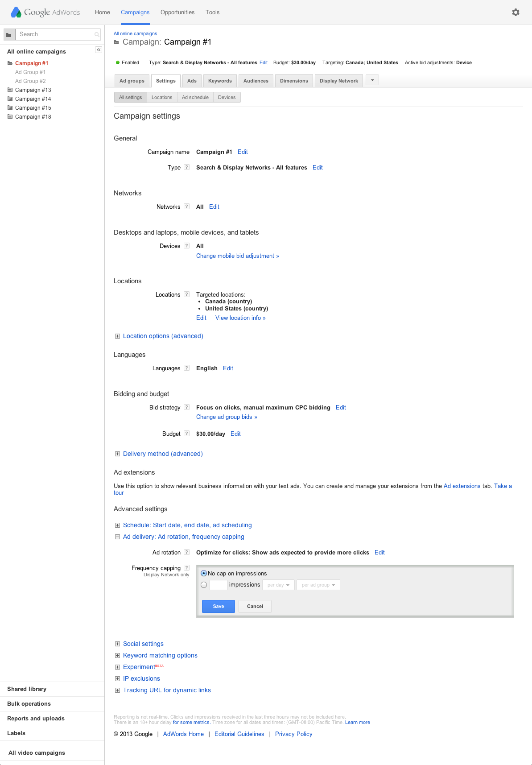Switch to the Keywords tab
Image resolution: width=532 pixels, height=765 pixels.
pyautogui.click(x=220, y=81)
